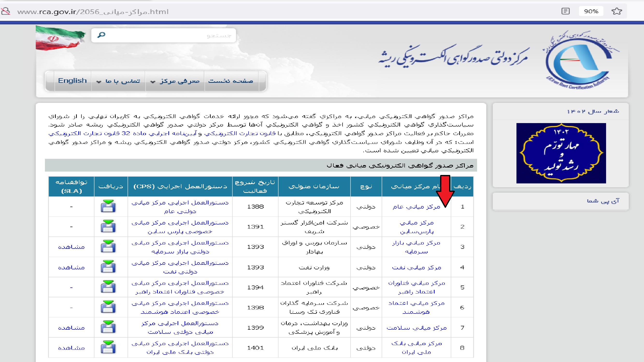View SLA مشاهده link for نفت row
This screenshot has height=362, width=644.
[x=71, y=267]
